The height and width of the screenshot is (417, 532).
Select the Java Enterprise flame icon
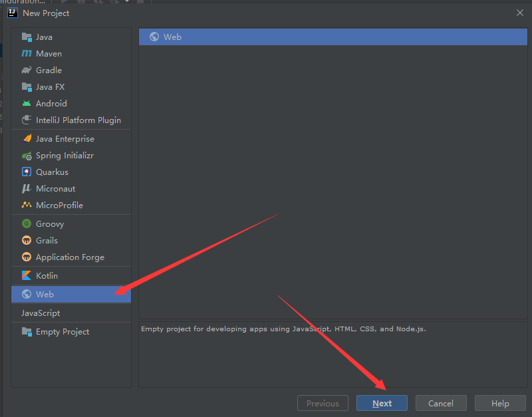click(x=27, y=138)
